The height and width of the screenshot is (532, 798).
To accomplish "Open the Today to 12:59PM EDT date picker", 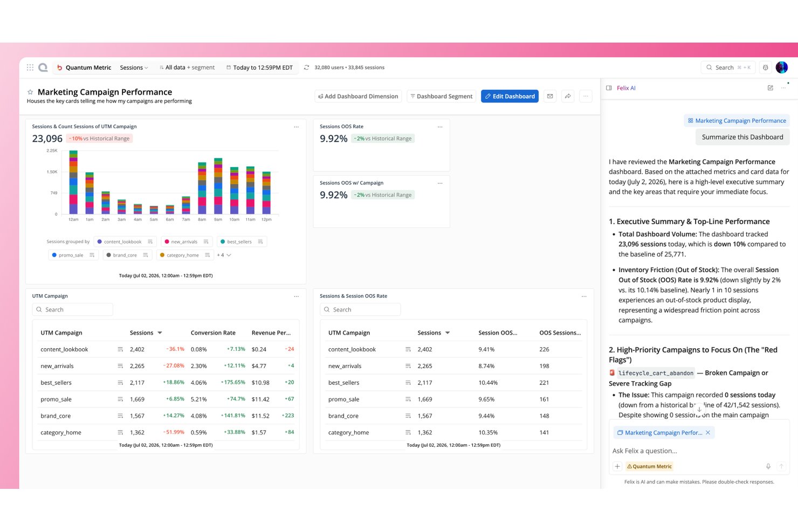I will click(x=259, y=67).
